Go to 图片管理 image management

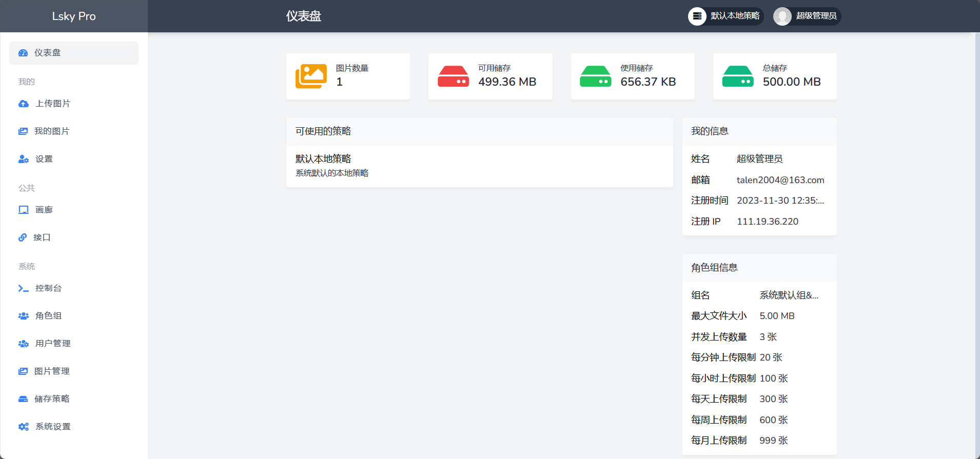(x=52, y=371)
